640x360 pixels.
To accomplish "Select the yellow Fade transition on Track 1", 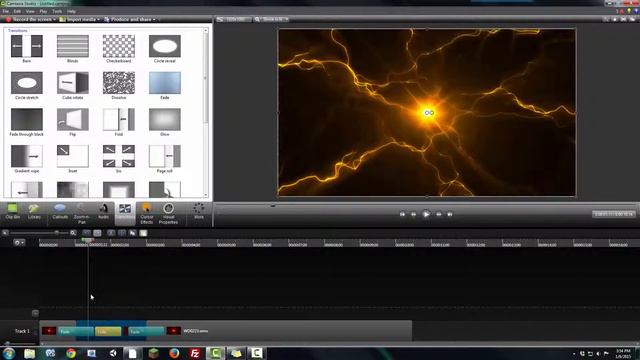I will (x=108, y=331).
